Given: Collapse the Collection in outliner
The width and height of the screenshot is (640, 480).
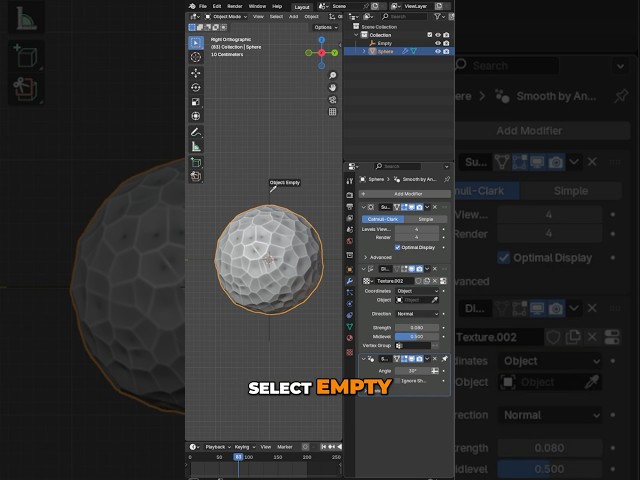Looking at the screenshot, I should [356, 35].
